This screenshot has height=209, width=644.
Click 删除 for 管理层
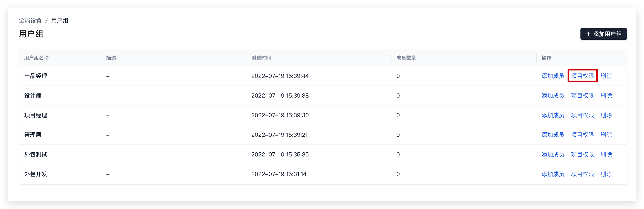(x=606, y=135)
